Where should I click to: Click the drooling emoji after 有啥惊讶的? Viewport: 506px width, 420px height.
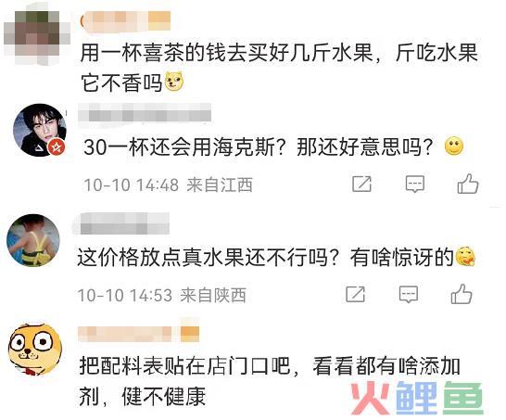point(465,257)
